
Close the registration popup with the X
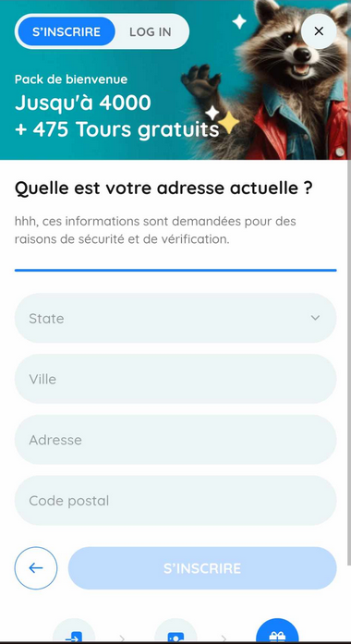point(319,31)
